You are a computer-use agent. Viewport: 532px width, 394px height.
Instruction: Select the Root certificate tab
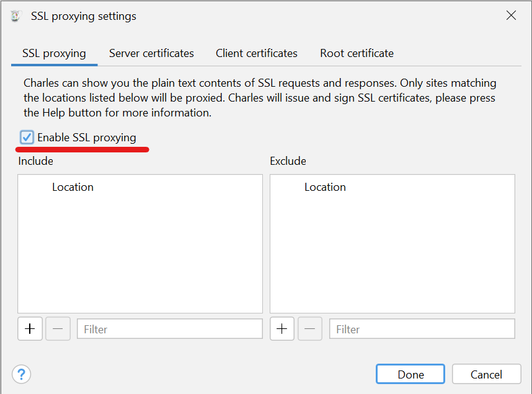point(357,53)
